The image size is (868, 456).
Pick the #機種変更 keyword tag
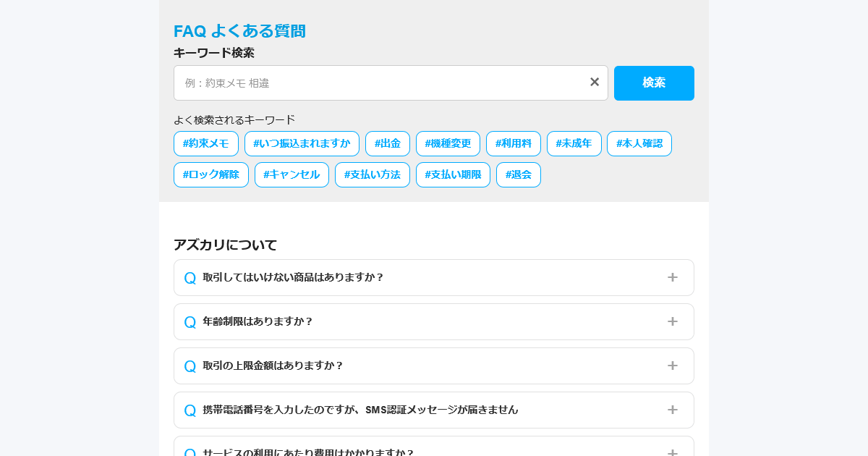(x=448, y=143)
